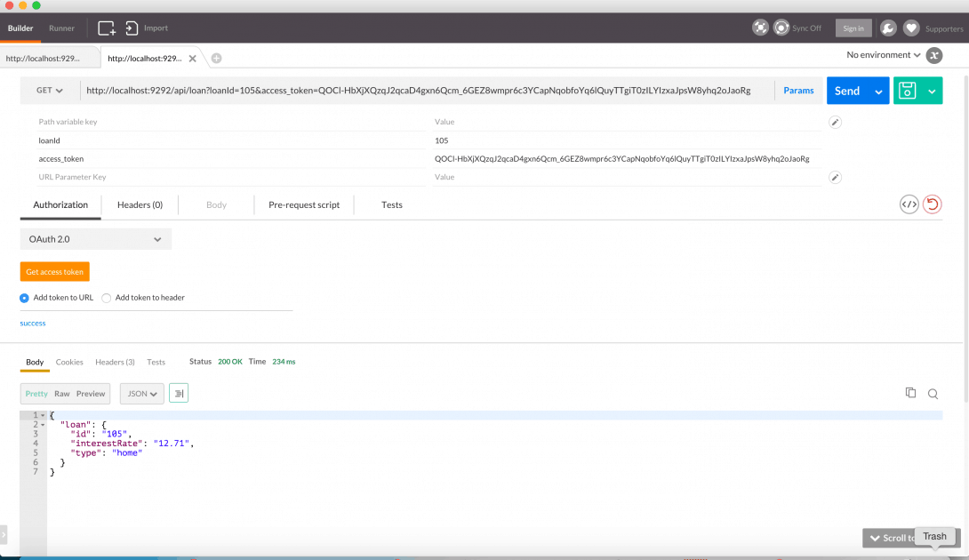The width and height of the screenshot is (969, 560).
Task: Click the search response magnifier icon
Action: [x=933, y=394]
